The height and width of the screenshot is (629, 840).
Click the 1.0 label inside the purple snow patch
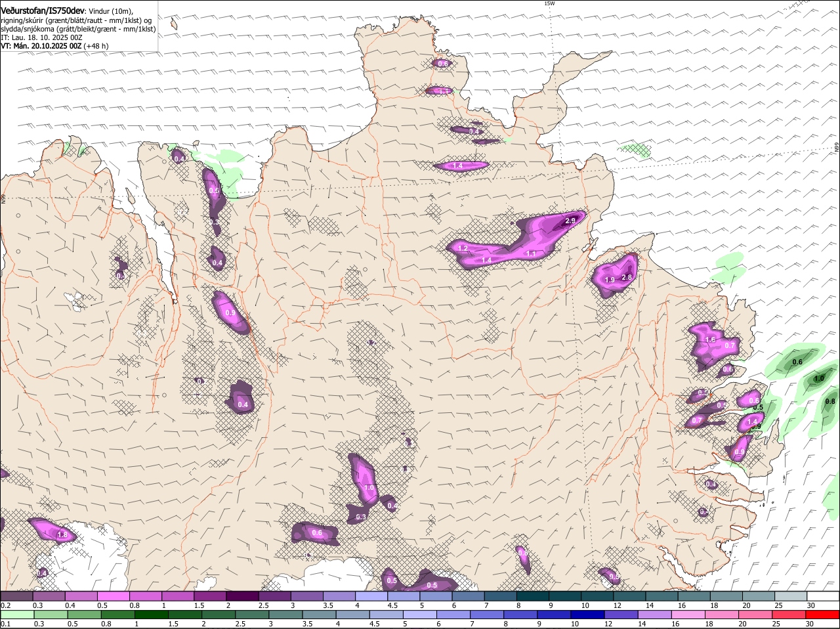pos(369,488)
